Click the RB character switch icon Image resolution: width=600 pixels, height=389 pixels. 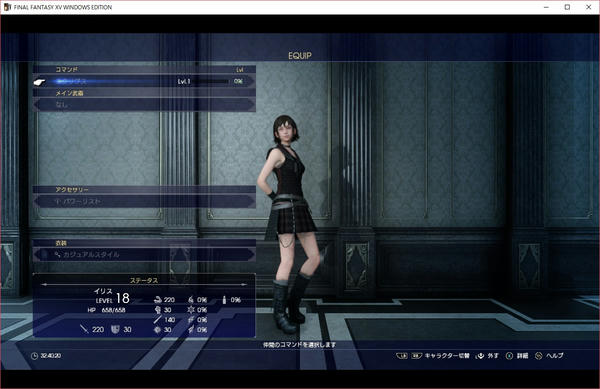coord(416,356)
